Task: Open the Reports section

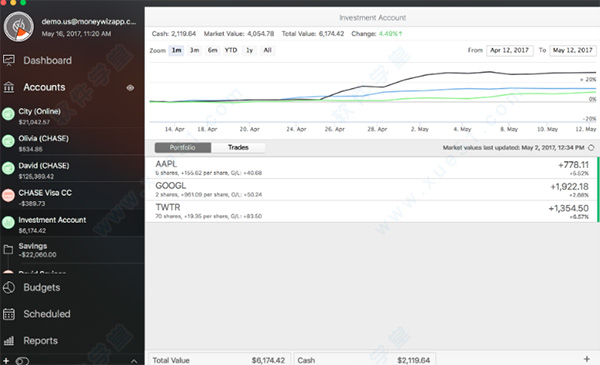Action: point(41,341)
